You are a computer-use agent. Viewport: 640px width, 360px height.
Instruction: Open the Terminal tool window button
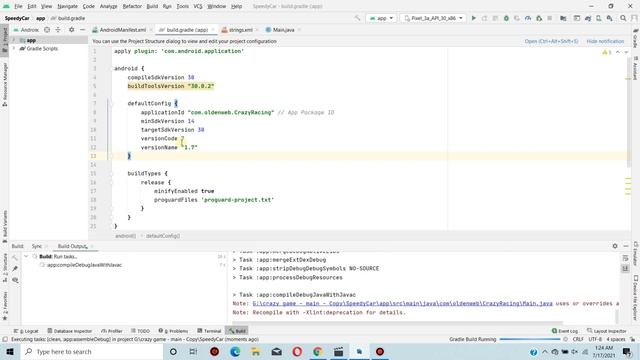click(x=209, y=331)
